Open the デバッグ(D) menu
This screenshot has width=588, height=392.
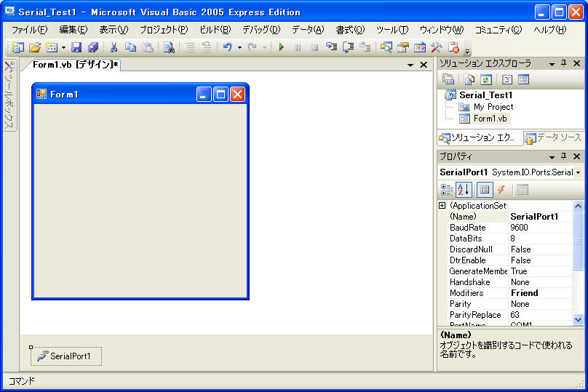pos(261,30)
